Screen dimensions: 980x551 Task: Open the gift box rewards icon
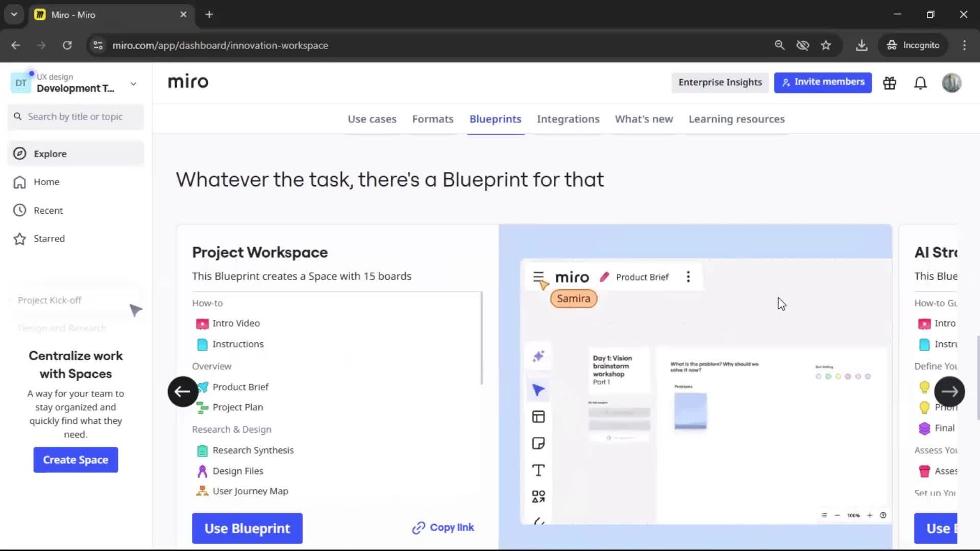tap(890, 83)
